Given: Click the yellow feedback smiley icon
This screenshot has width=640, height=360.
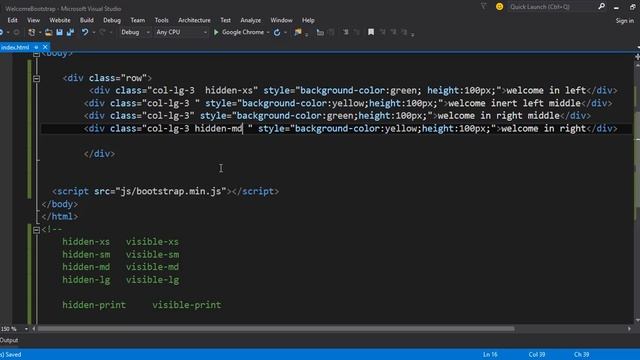Looking at the screenshot, I should [499, 7].
